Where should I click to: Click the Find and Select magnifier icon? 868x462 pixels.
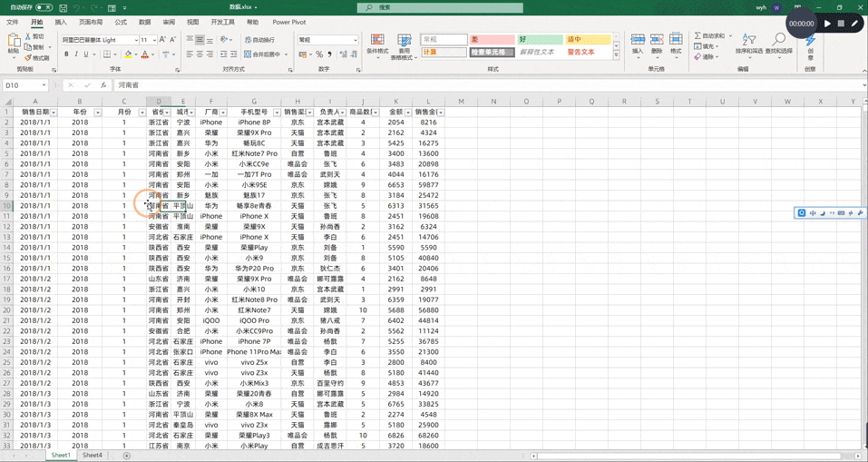point(779,39)
